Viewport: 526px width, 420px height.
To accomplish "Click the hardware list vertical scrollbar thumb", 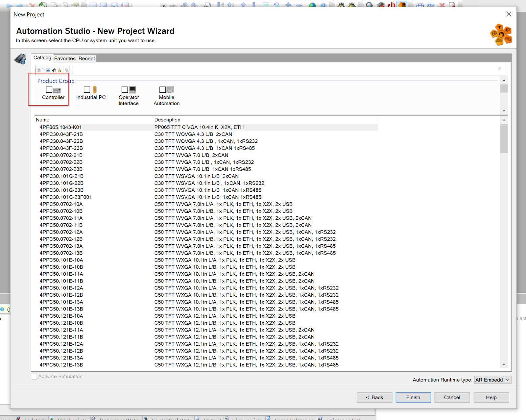I will pos(504,138).
